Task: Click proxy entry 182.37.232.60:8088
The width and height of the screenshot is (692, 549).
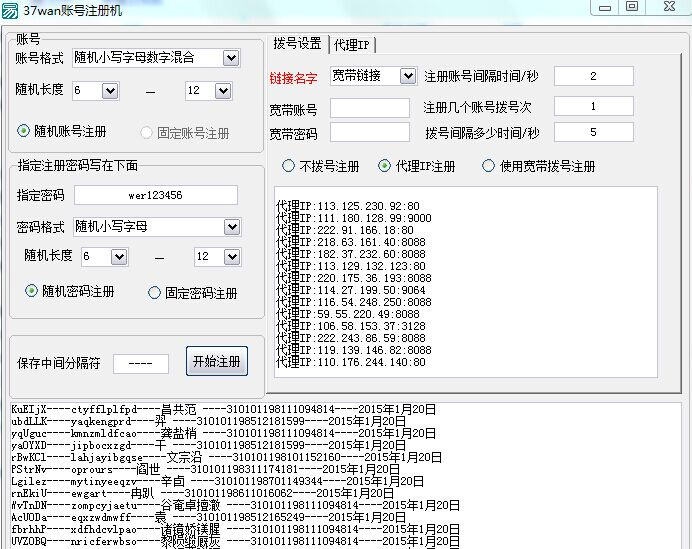Action: (x=351, y=254)
